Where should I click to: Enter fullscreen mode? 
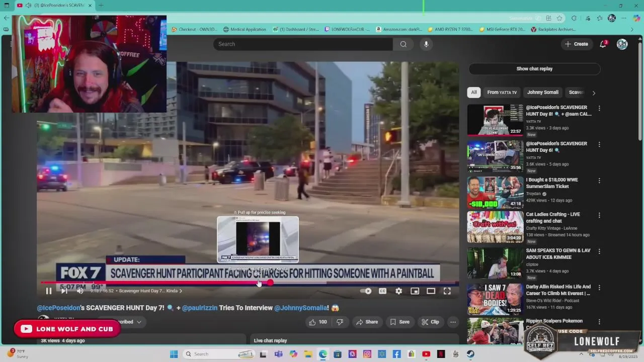point(447,291)
